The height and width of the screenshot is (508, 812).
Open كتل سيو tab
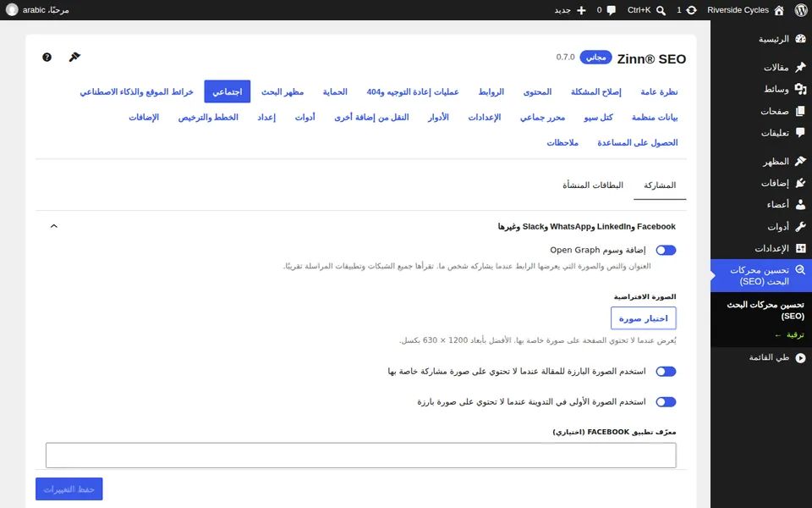[598, 117]
